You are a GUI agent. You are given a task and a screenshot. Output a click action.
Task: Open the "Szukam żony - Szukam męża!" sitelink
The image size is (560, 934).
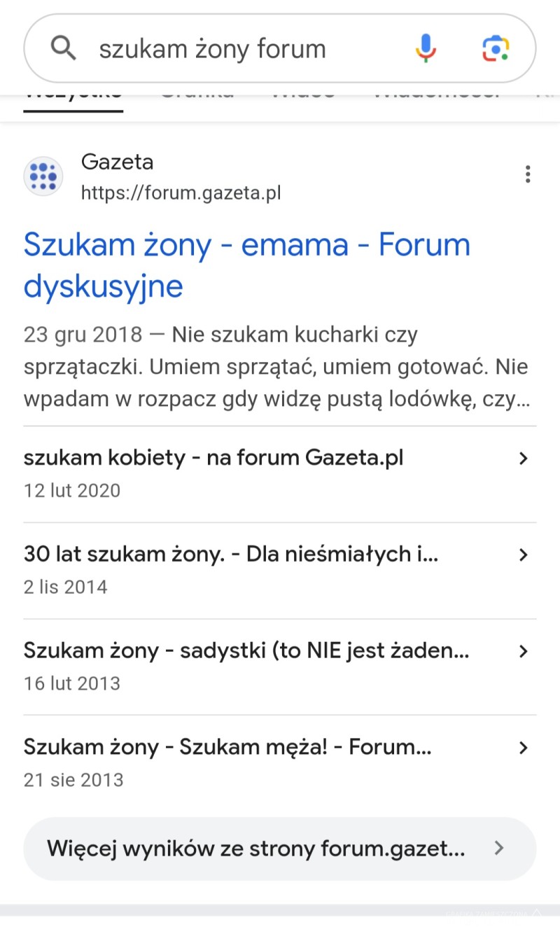point(227,747)
